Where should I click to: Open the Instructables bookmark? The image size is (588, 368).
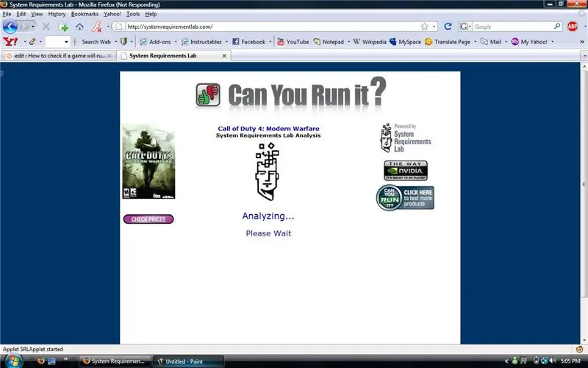tap(201, 42)
